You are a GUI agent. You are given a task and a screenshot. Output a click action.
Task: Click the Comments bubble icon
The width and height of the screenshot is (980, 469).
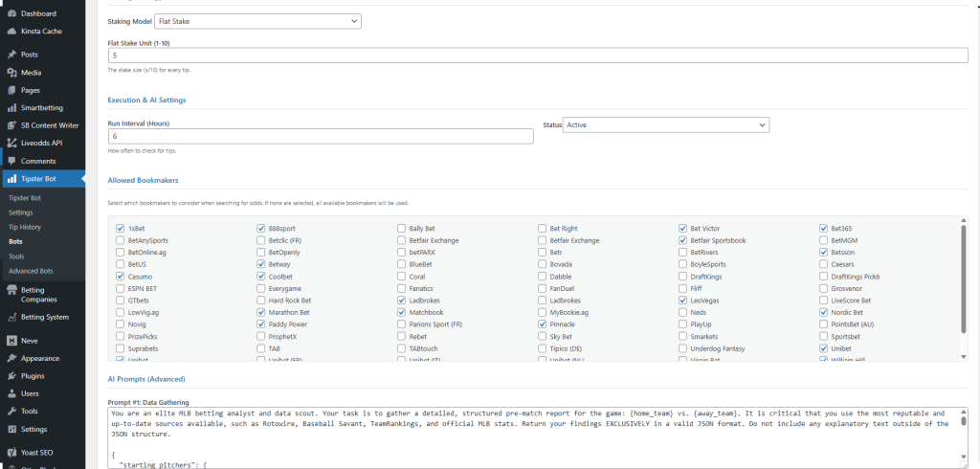[11, 161]
